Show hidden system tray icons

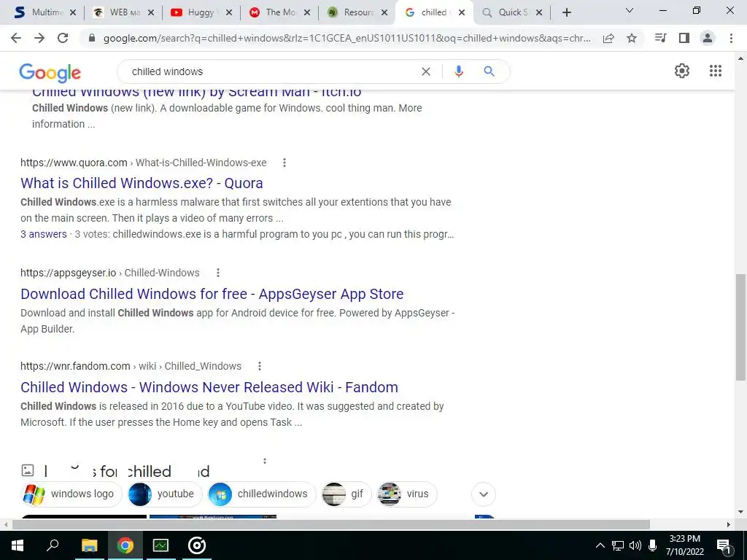[x=600, y=545]
